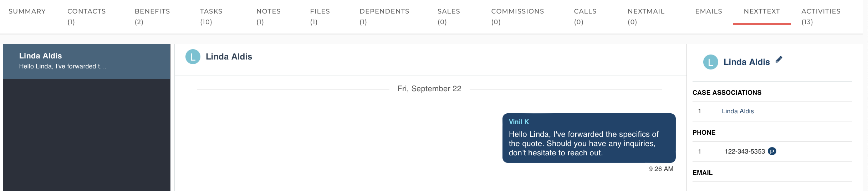Go to the Notes tab
Viewport: 868px width, 191px height.
(x=269, y=16)
